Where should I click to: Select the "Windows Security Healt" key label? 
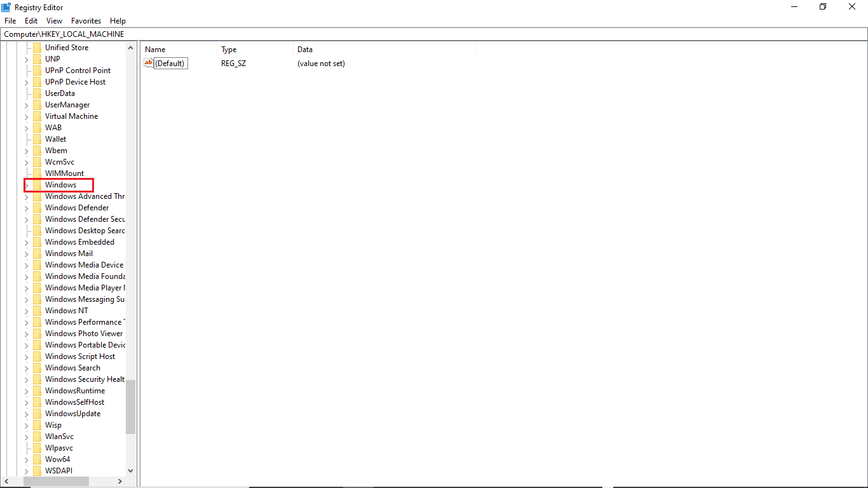coord(85,379)
